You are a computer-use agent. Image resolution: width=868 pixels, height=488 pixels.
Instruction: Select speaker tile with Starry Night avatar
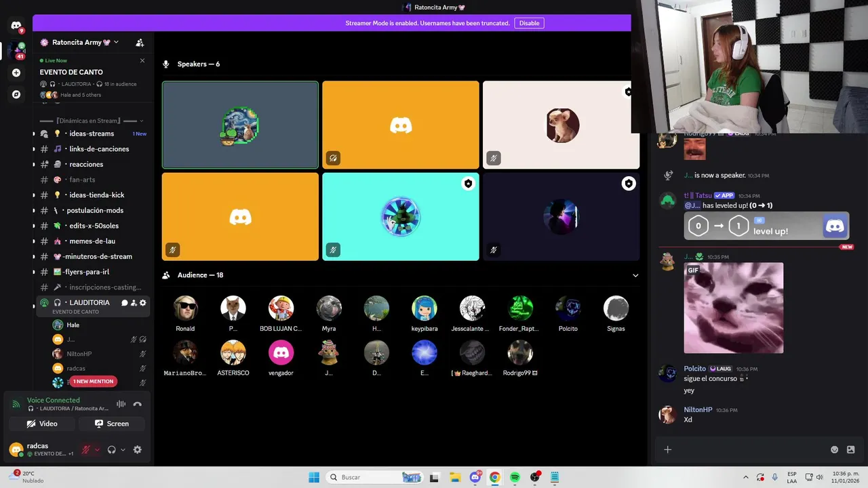click(x=240, y=125)
